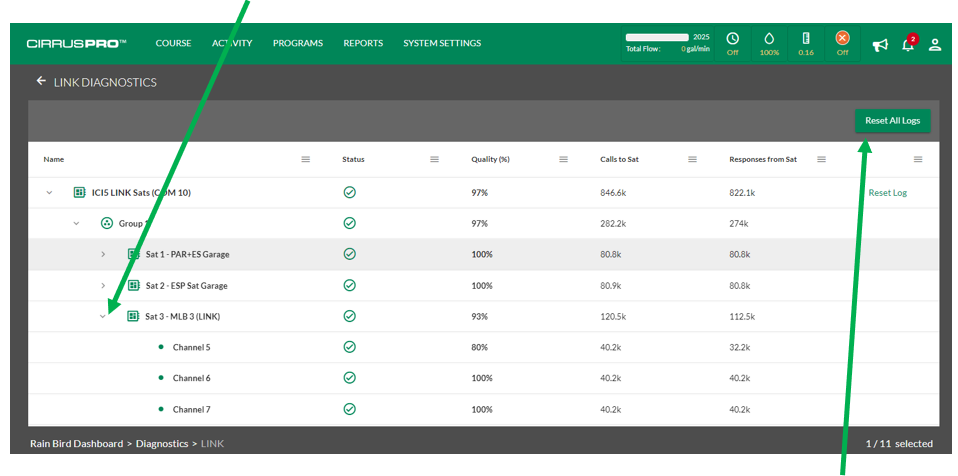Click status checkmark for Group 1

click(x=349, y=223)
